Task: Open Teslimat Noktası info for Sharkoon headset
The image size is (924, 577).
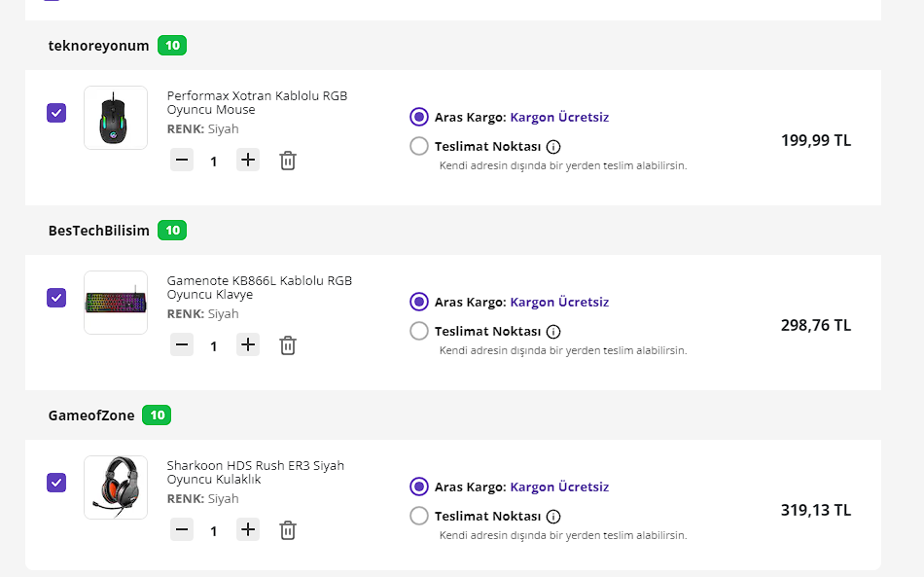Action: [x=553, y=517]
